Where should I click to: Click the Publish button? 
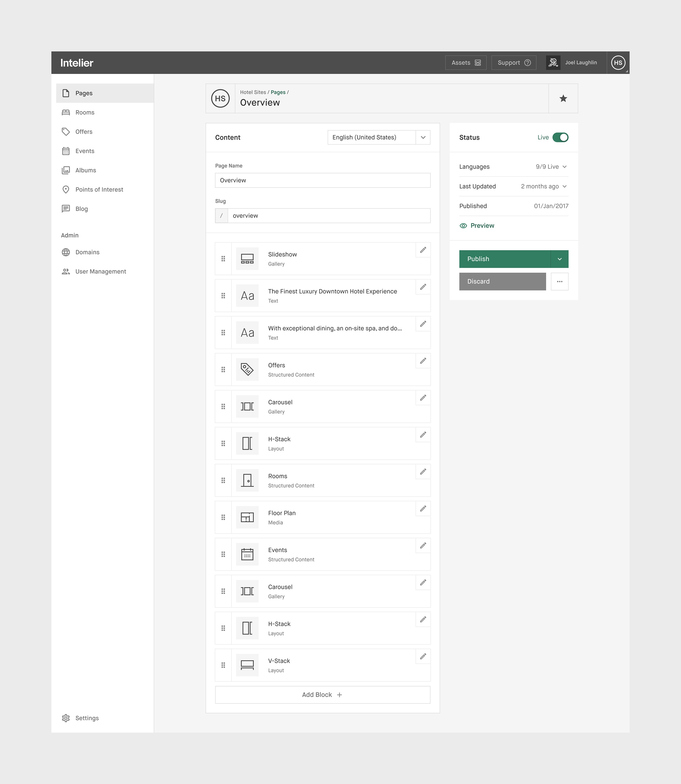point(505,259)
